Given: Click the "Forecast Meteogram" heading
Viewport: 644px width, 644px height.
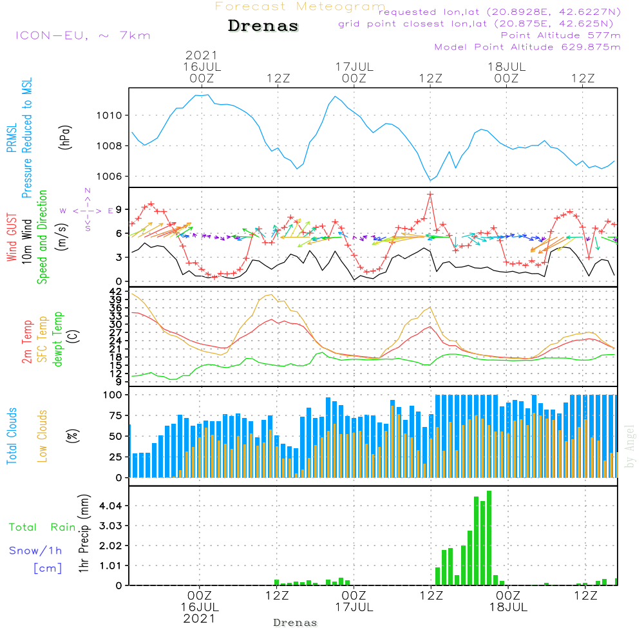Looking at the screenshot, I should coord(300,6).
